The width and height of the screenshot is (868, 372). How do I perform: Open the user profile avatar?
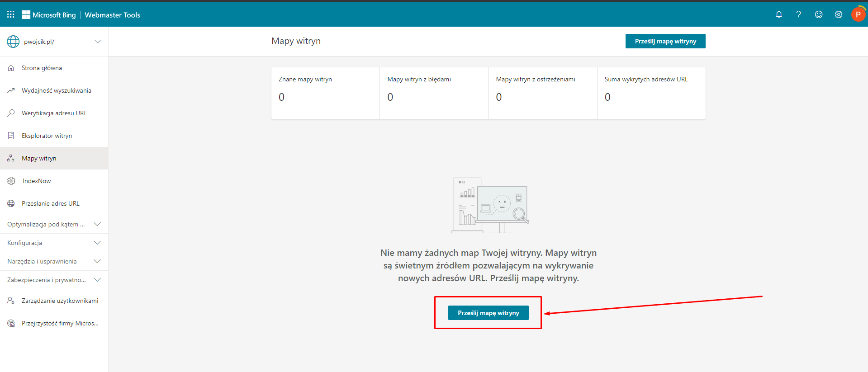tap(858, 14)
